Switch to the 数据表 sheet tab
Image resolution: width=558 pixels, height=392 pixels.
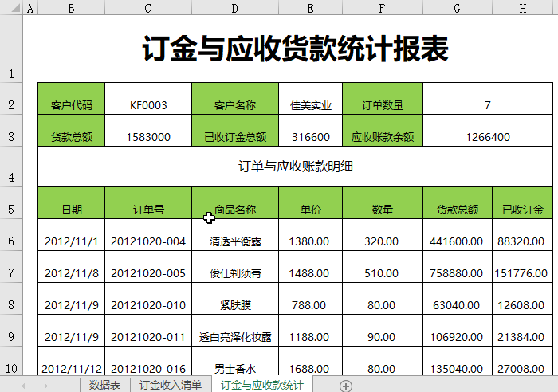click(104, 386)
